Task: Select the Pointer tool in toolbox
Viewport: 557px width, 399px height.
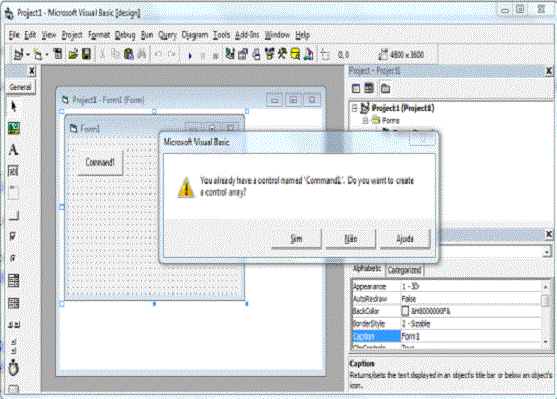Action: (13, 107)
